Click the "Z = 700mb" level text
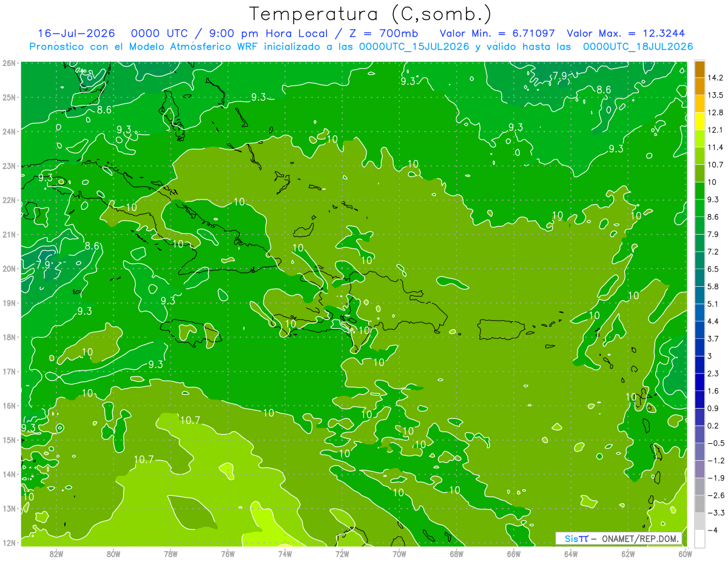 383,33
